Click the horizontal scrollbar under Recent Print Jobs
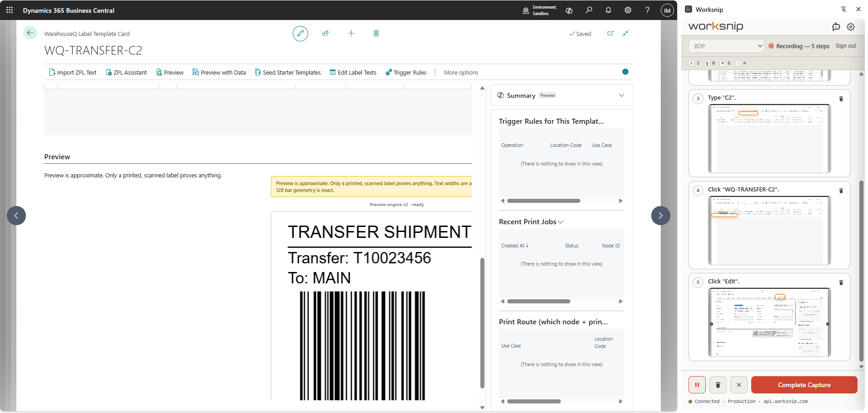The image size is (868, 413). pos(539,301)
